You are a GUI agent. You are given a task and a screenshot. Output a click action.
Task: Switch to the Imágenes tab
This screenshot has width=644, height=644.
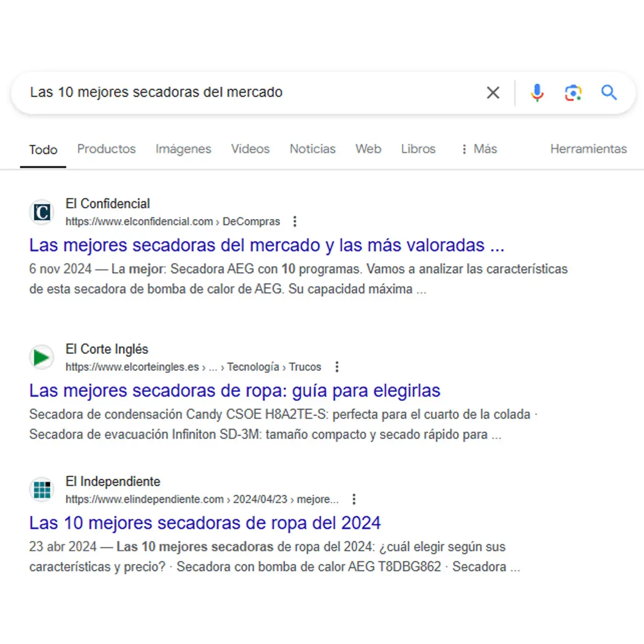[x=184, y=149]
